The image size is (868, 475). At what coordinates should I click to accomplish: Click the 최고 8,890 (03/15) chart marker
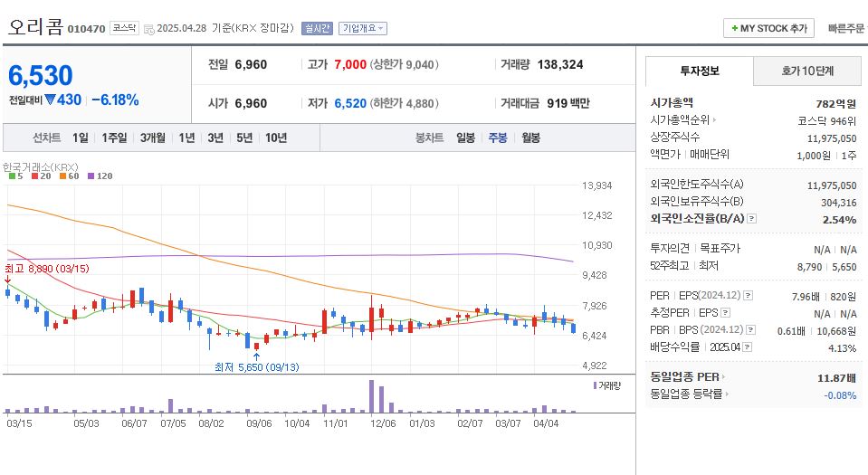pyautogui.click(x=47, y=269)
